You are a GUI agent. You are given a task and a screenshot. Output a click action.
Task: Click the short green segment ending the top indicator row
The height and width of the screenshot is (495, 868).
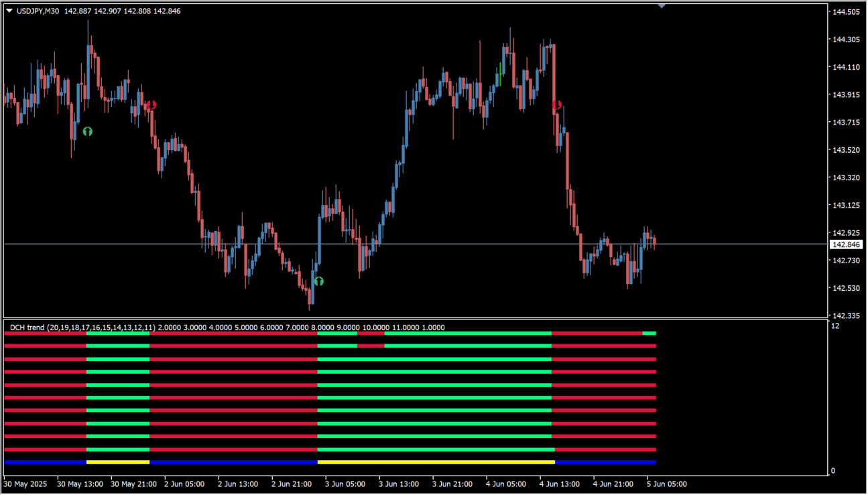click(649, 333)
